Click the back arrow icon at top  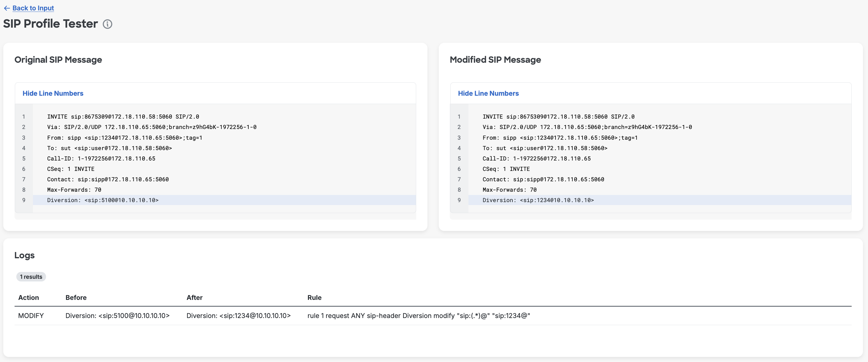coord(7,8)
